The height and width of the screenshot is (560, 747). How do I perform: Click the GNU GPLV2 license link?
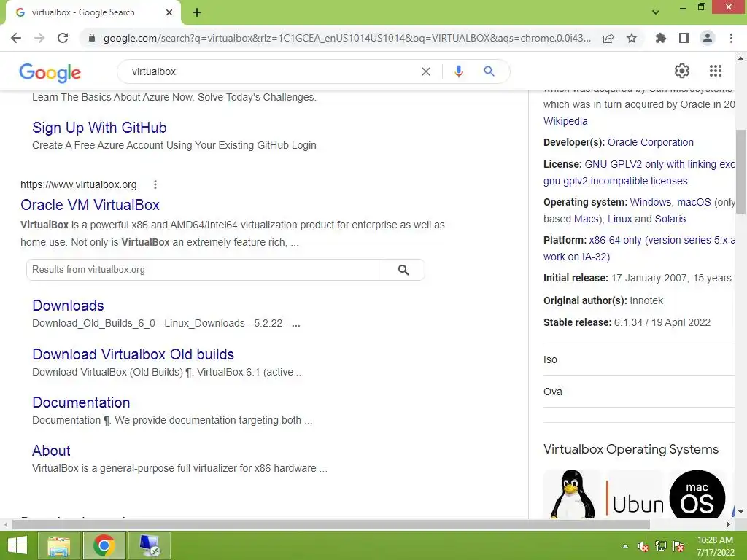[659, 164]
